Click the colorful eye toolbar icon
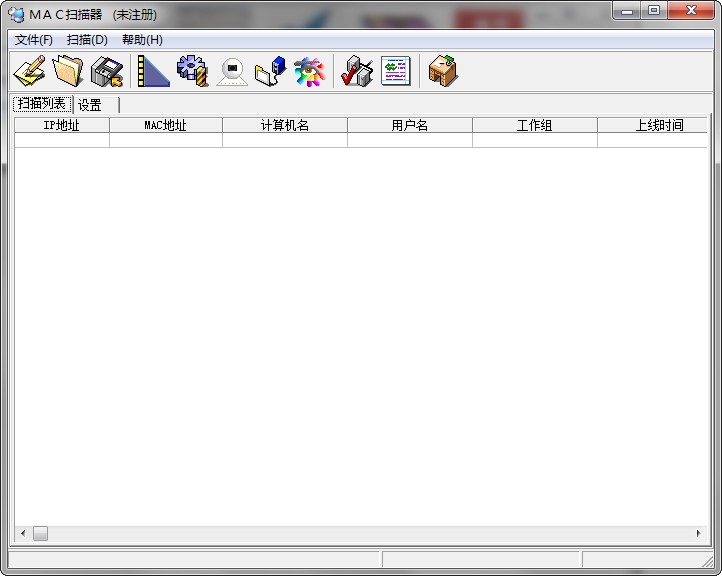Viewport: 722px width, 576px height. (309, 71)
